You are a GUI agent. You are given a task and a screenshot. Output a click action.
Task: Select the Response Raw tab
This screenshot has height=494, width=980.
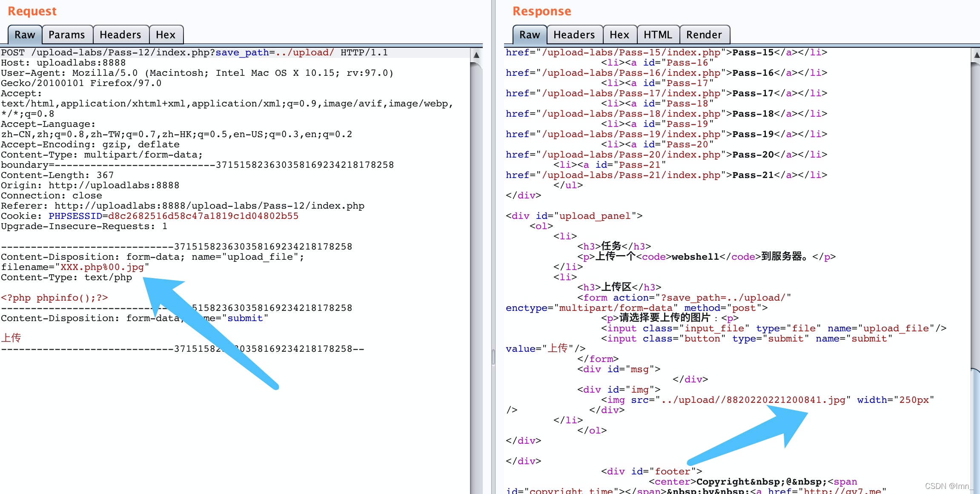pos(530,34)
